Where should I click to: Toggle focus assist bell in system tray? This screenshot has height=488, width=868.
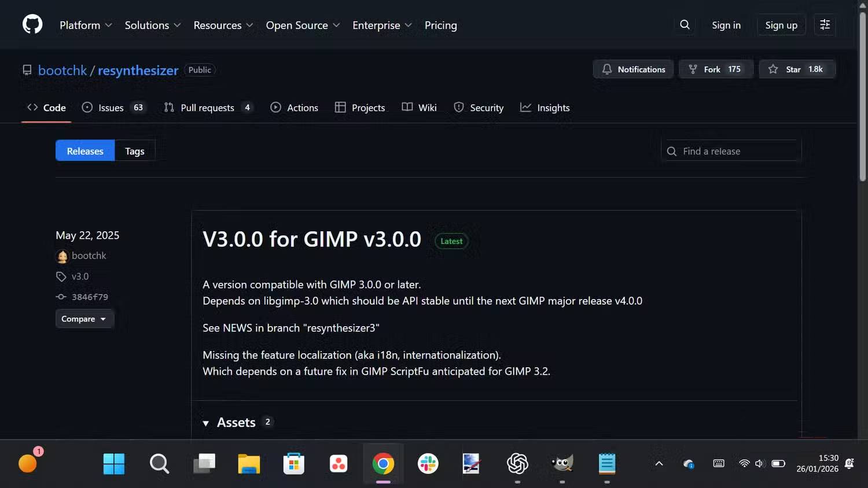(849, 464)
